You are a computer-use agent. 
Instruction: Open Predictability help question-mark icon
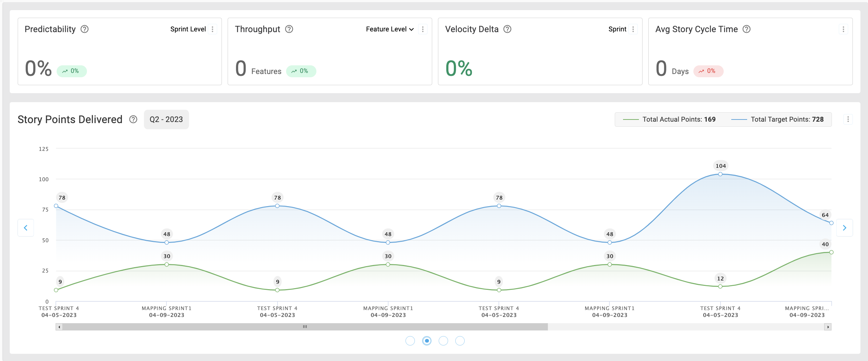(84, 29)
